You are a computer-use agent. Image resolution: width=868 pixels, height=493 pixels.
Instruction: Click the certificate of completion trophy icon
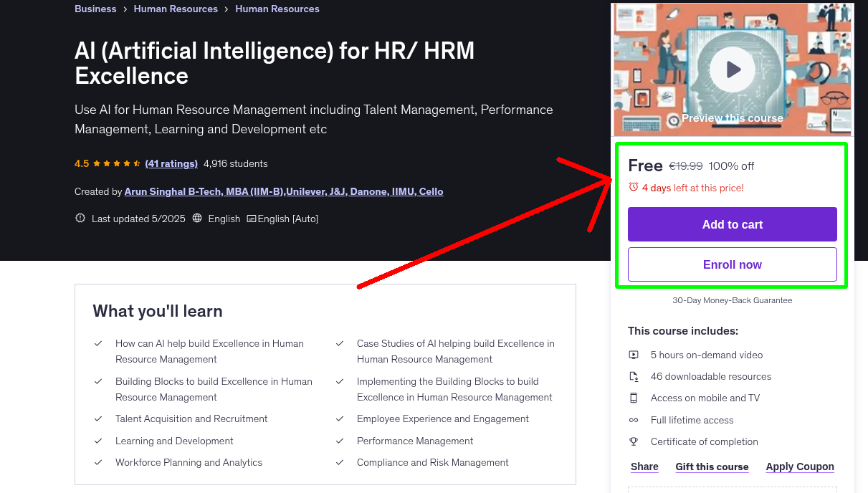(634, 441)
